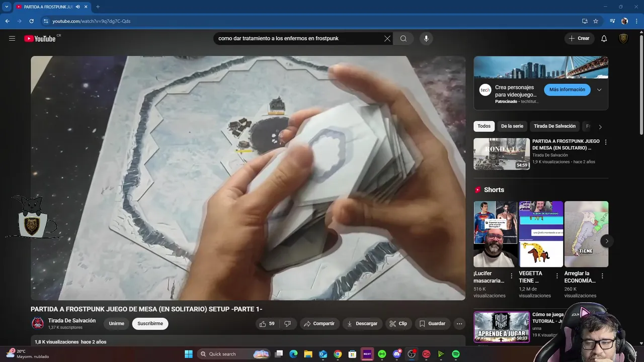Like the video with thumbs up
This screenshot has height=362, width=644.
point(267,324)
